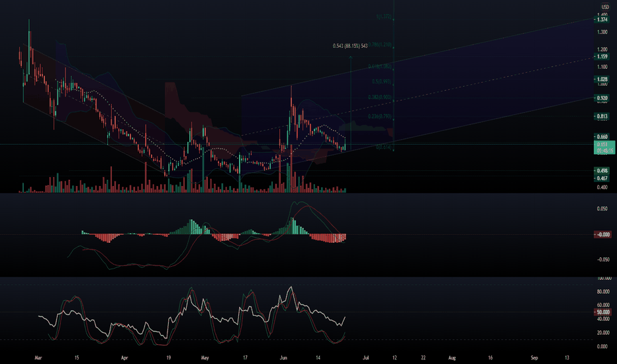Click the 0.050 MACD scale value
The image size is (617, 364).
click(602, 209)
